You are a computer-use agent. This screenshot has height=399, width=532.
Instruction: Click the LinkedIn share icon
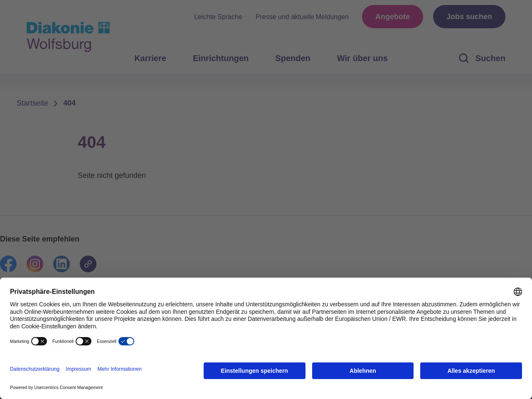tap(62, 264)
